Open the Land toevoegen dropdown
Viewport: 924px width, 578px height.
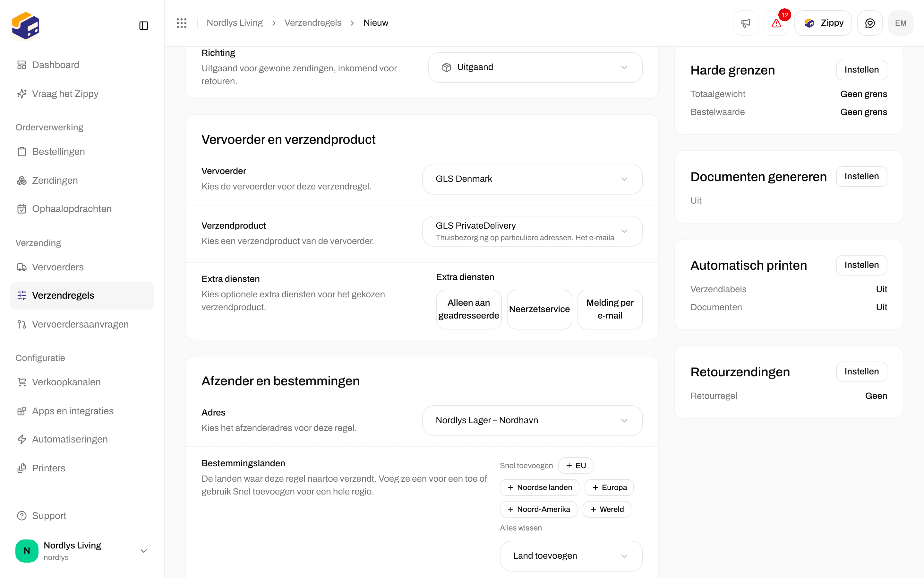[571, 556]
